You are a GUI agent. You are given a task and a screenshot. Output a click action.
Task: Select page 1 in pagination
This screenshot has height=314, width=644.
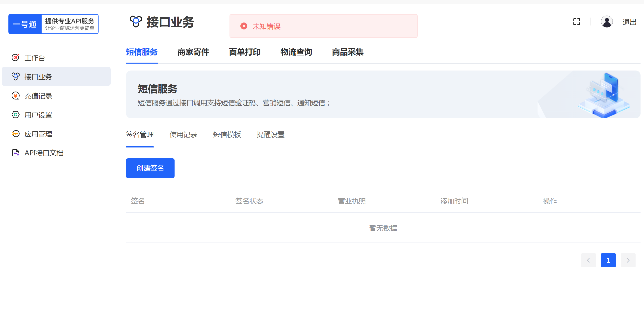pyautogui.click(x=608, y=260)
